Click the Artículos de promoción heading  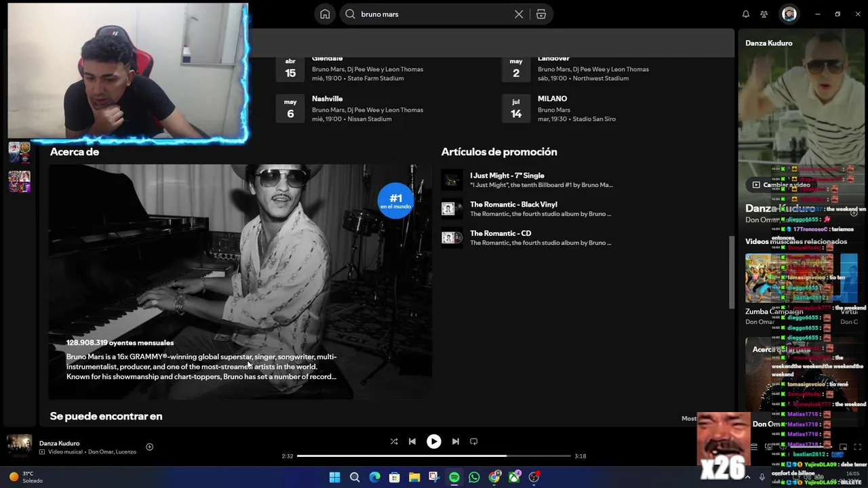click(x=499, y=152)
